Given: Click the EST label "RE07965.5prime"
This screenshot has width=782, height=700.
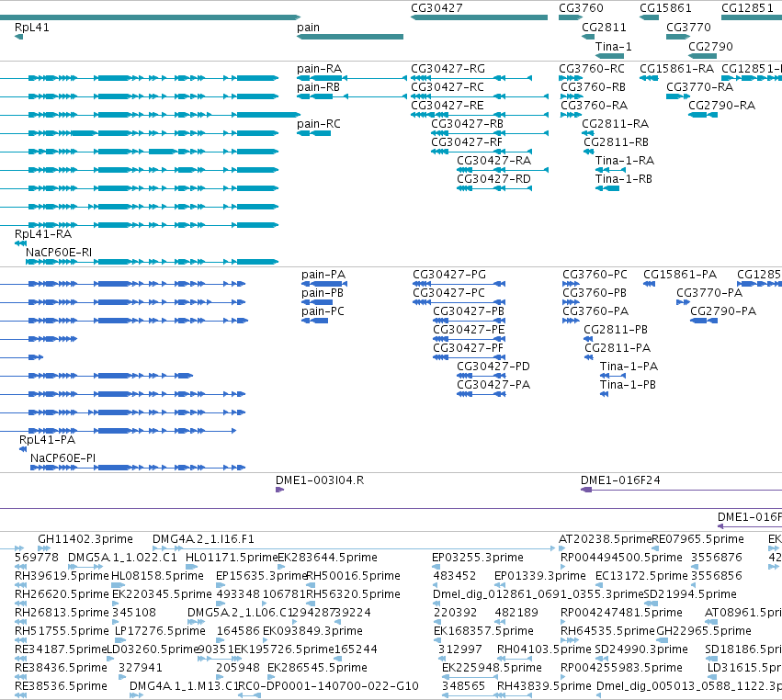Looking at the screenshot, I should tap(698, 539).
